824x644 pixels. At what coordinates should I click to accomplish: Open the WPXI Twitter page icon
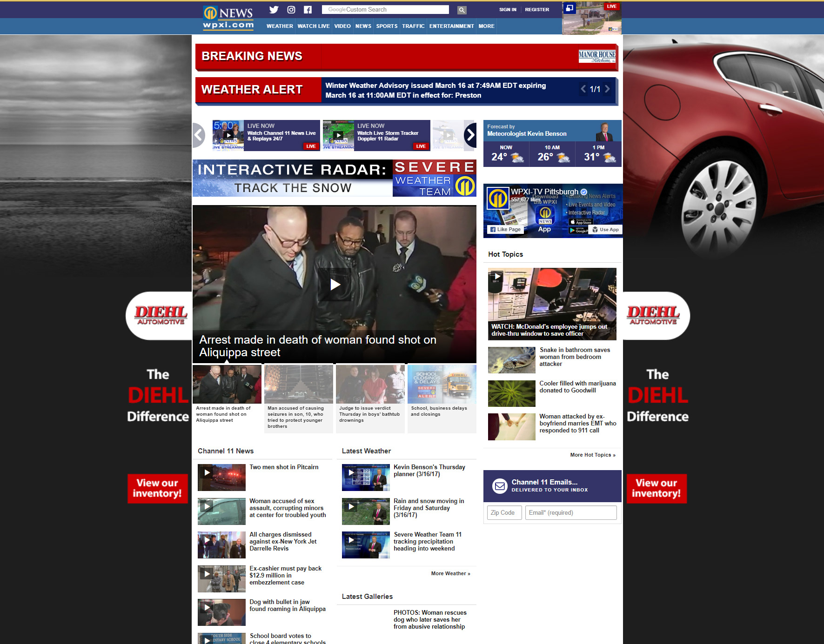(x=274, y=10)
